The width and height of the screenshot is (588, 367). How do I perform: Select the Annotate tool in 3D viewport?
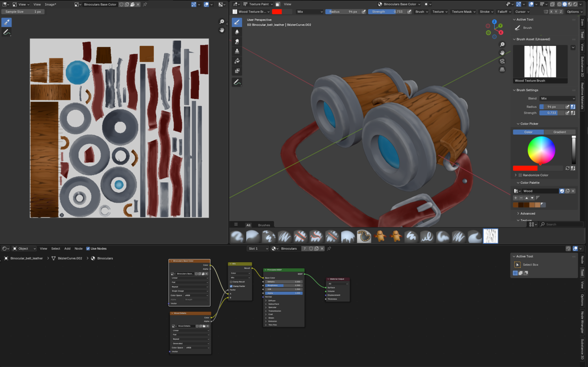tap(237, 82)
